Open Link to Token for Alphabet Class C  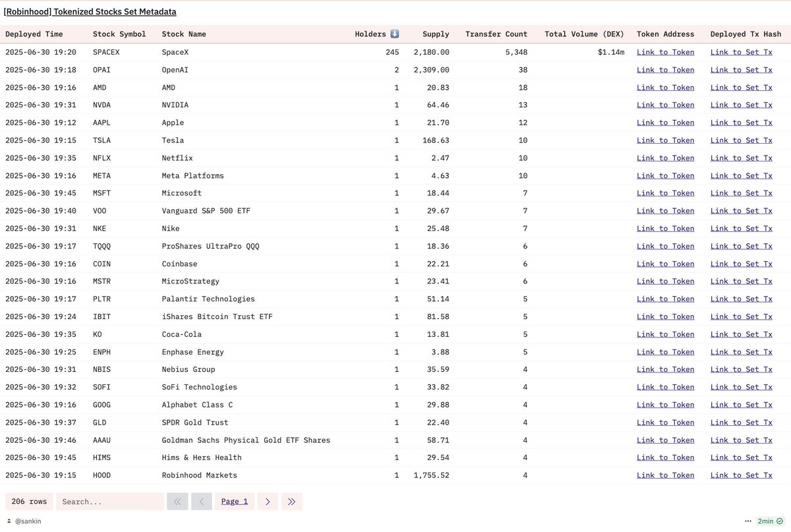pos(665,405)
